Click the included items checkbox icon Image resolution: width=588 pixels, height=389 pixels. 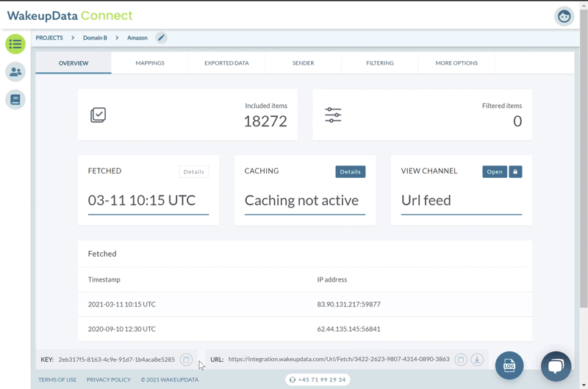click(98, 115)
